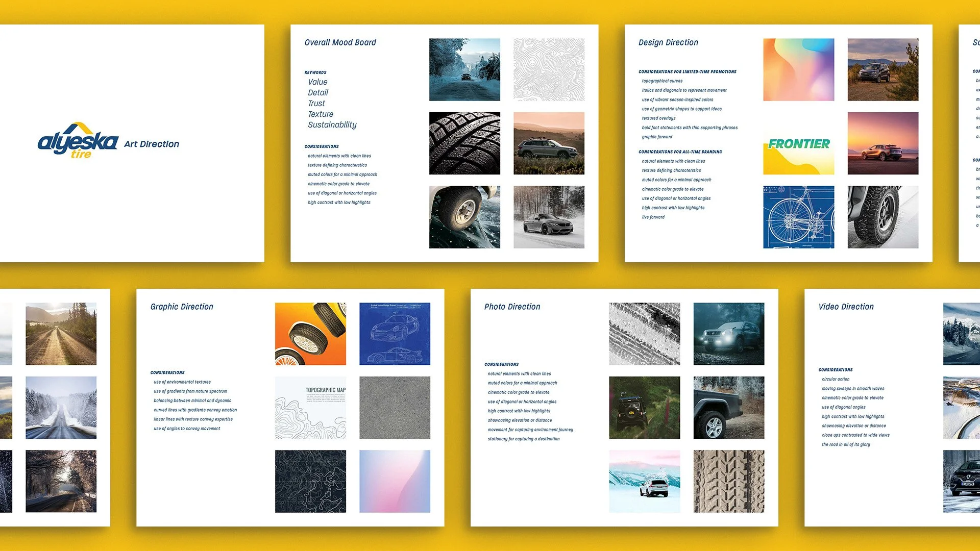The width and height of the screenshot is (980, 551).
Task: Click the 'circular action' line
Action: click(x=836, y=380)
